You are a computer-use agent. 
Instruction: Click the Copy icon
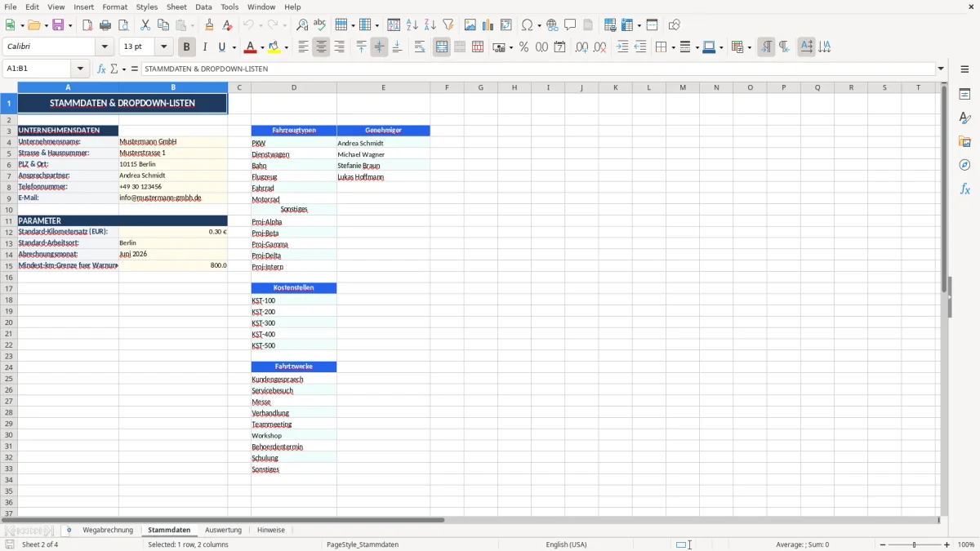point(163,25)
